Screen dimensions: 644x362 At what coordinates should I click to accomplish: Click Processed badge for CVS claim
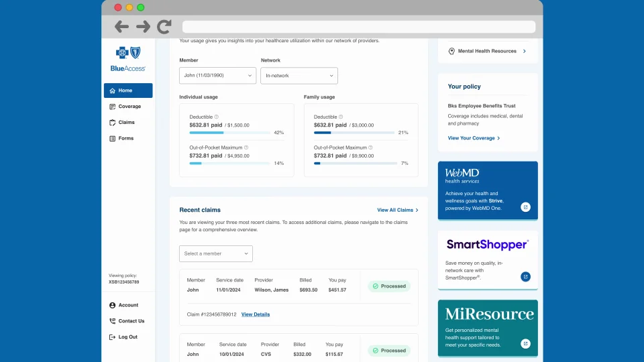[389, 351]
